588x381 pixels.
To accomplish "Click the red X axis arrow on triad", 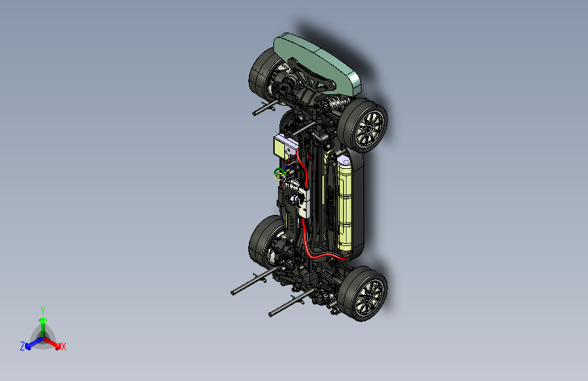I will pyautogui.click(x=53, y=343).
